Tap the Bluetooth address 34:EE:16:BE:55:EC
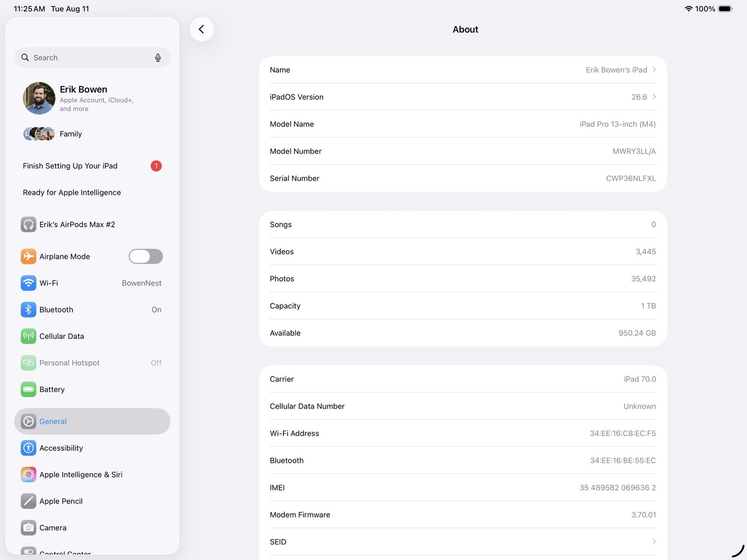This screenshot has width=747, height=560. point(623,460)
